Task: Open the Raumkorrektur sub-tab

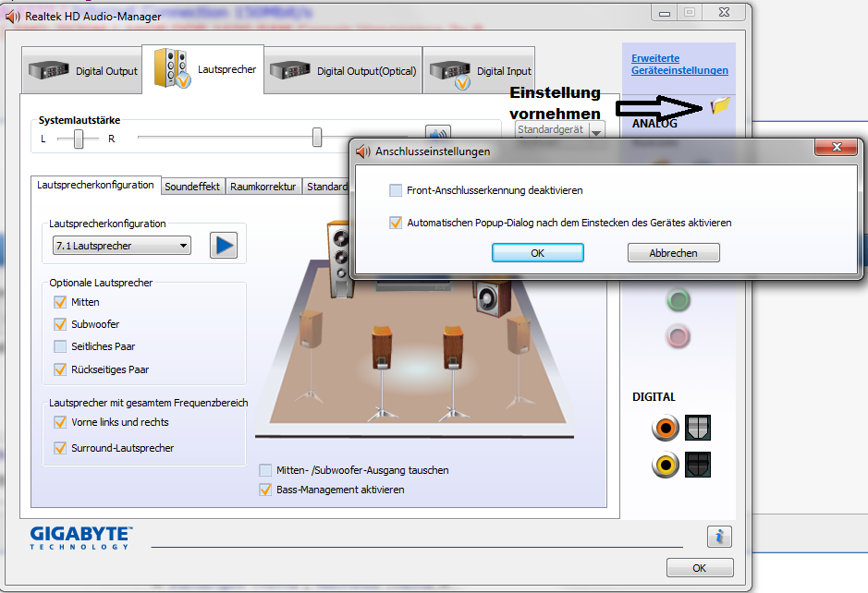Action: click(263, 187)
